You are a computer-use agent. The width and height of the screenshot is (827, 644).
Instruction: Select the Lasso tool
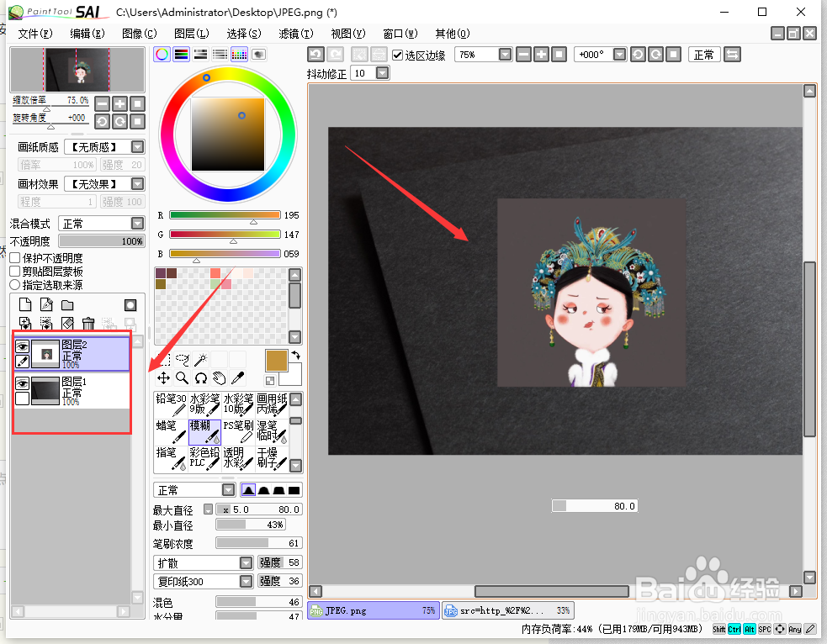182,360
